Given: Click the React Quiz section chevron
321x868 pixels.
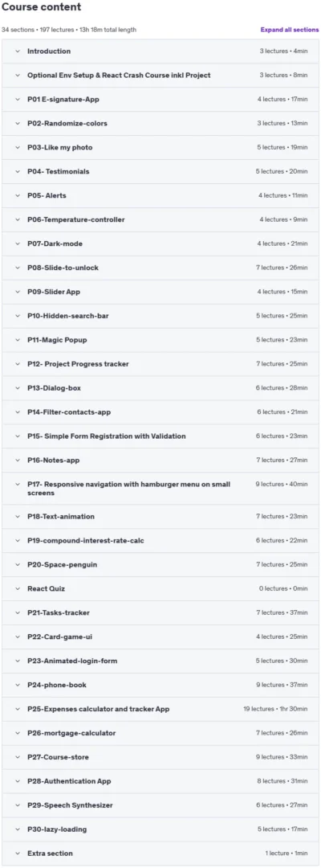Looking at the screenshot, I should pyautogui.click(x=18, y=589).
